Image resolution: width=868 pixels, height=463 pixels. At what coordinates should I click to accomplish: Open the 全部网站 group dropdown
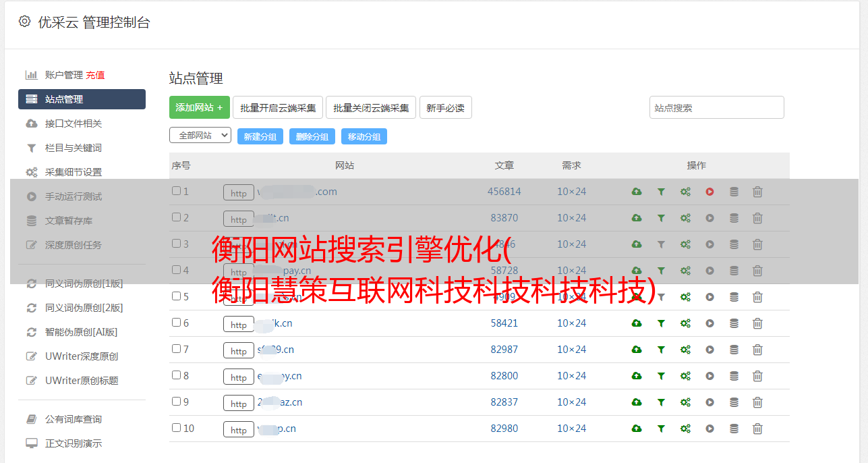(200, 135)
